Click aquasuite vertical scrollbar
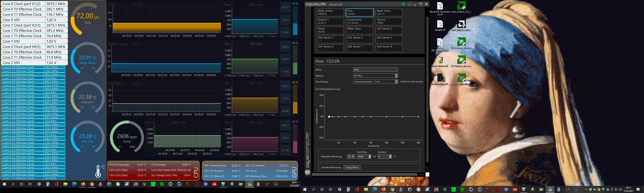This screenshot has height=193, width=644. click(x=427, y=89)
